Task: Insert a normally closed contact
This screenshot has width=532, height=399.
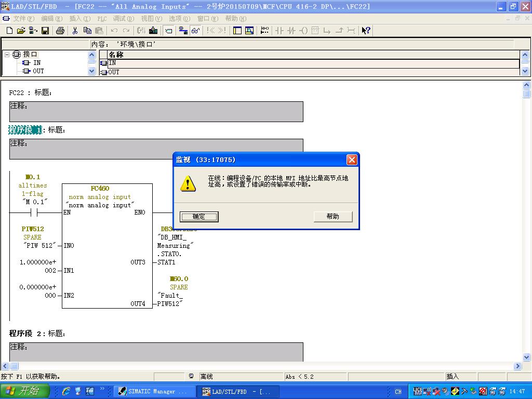Action: coord(291,31)
